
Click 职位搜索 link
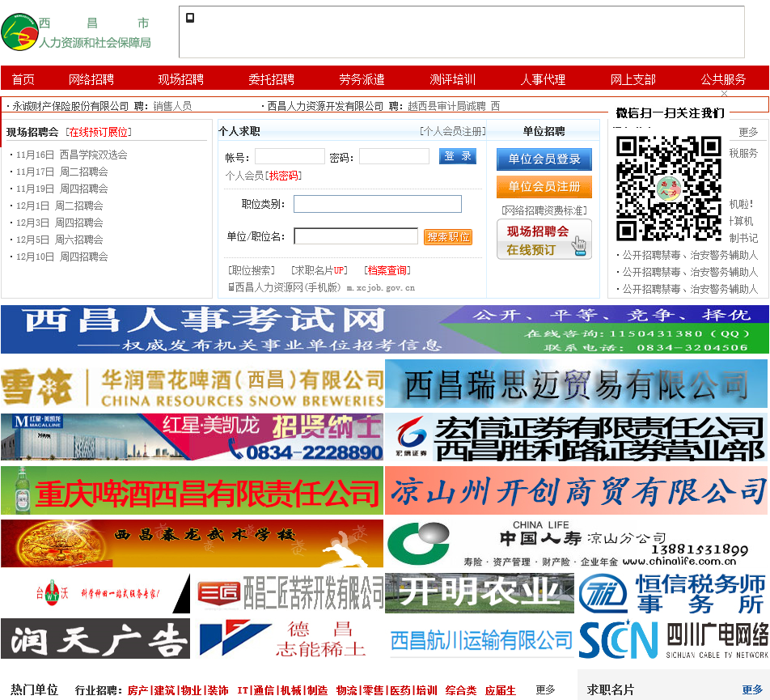point(251,270)
